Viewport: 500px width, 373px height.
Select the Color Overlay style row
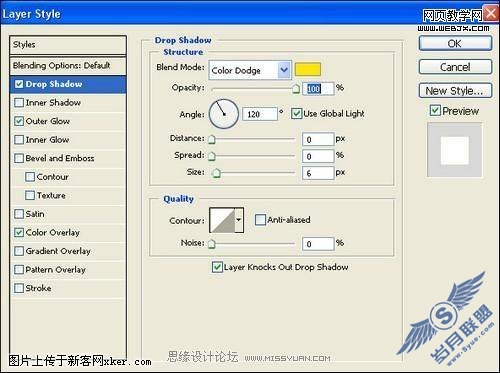(68, 232)
